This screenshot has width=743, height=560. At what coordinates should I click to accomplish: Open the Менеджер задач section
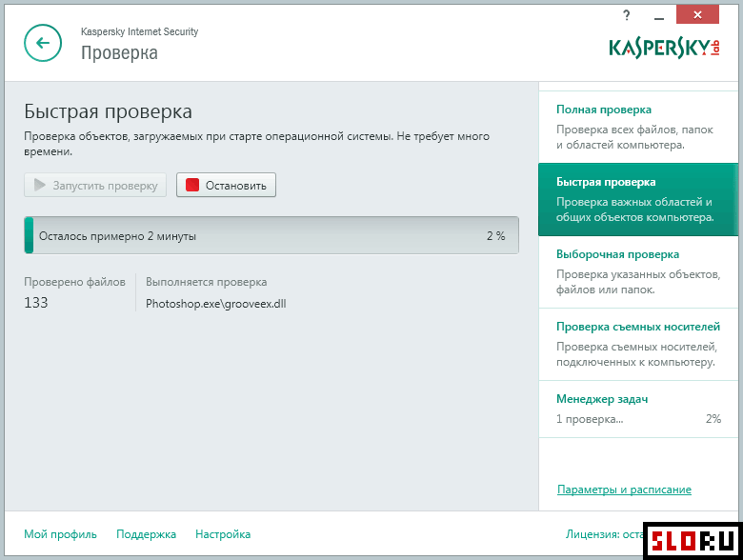pyautogui.click(x=638, y=410)
